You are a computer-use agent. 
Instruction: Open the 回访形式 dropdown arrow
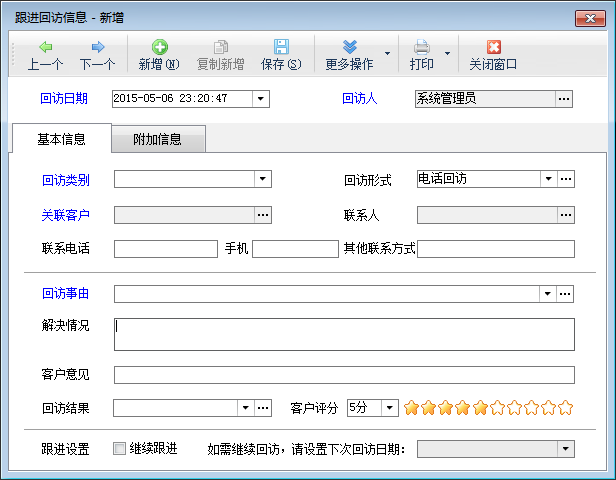[x=548, y=179]
